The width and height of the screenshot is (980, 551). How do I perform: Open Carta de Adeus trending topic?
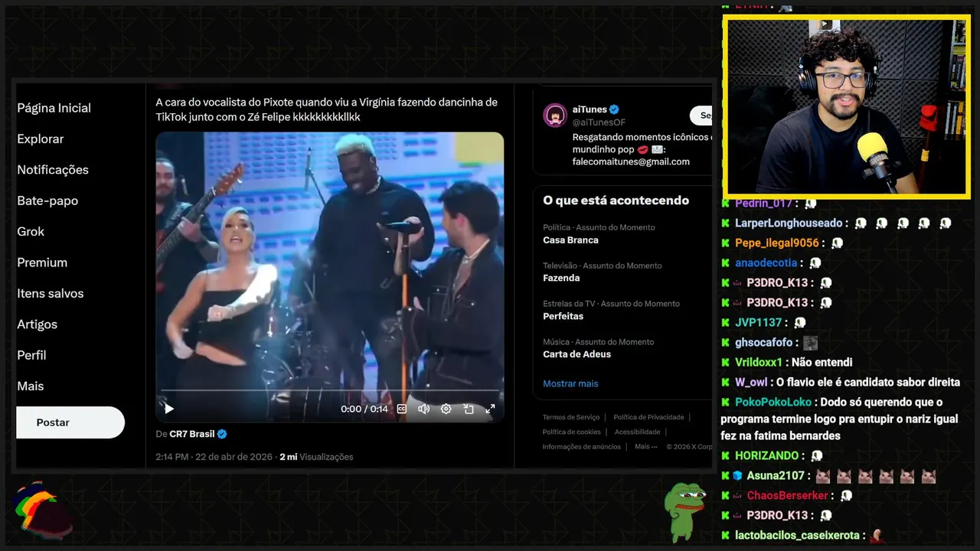(577, 354)
